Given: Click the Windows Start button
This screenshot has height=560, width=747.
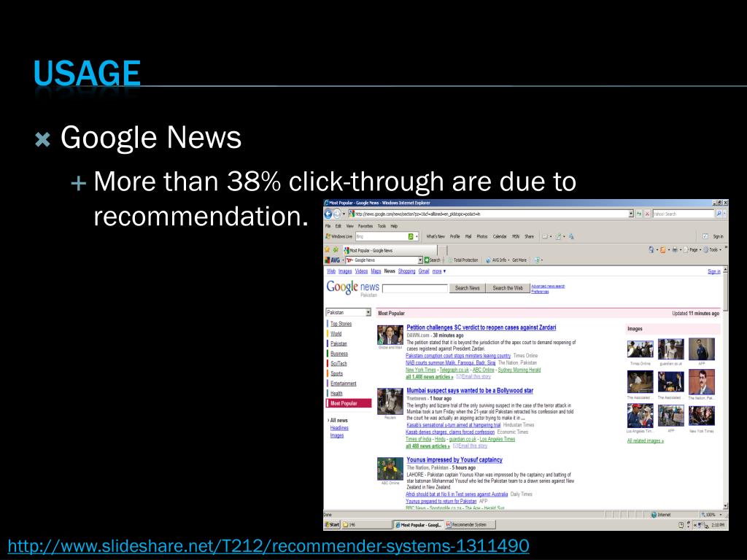Looking at the screenshot, I should 332,525.
